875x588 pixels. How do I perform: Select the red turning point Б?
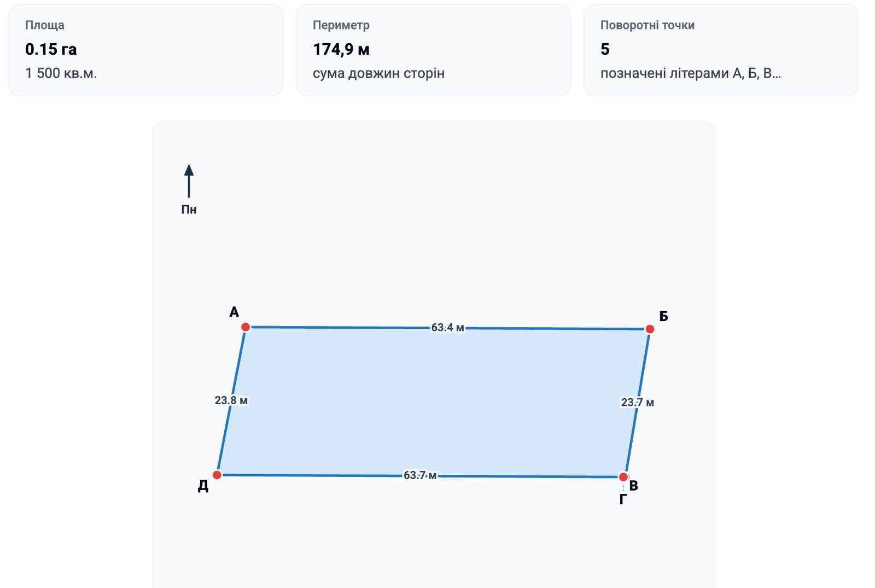tap(650, 329)
